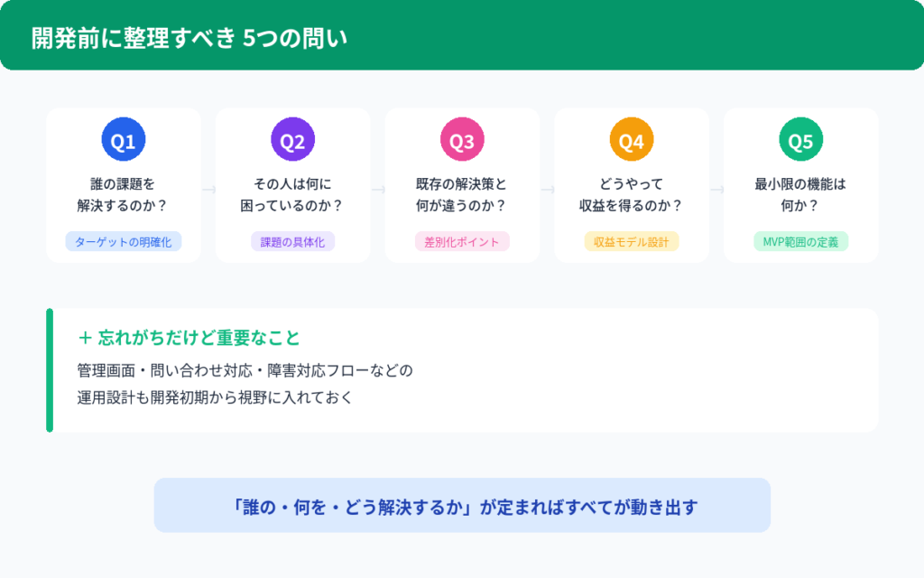Click the blue summary banner at the bottom
The height and width of the screenshot is (578, 924).
tap(462, 506)
